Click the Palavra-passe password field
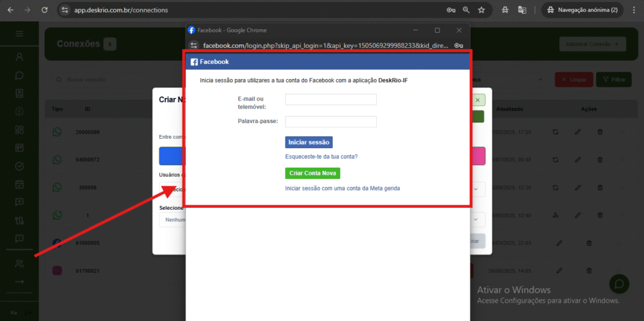The height and width of the screenshot is (321, 644). (x=331, y=121)
